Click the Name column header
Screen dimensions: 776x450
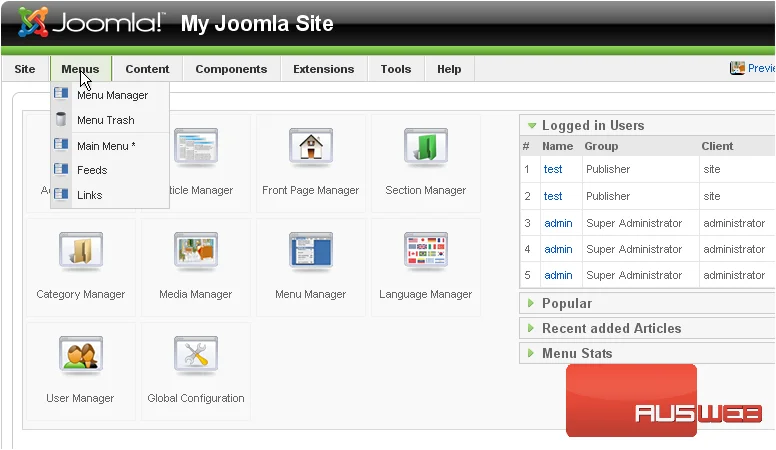coord(557,146)
